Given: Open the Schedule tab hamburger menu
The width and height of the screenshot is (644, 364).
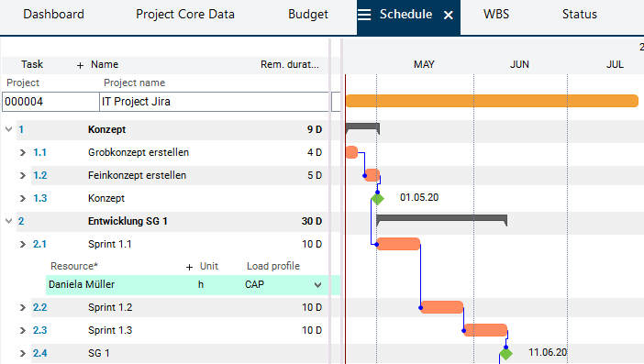Looking at the screenshot, I should point(364,15).
